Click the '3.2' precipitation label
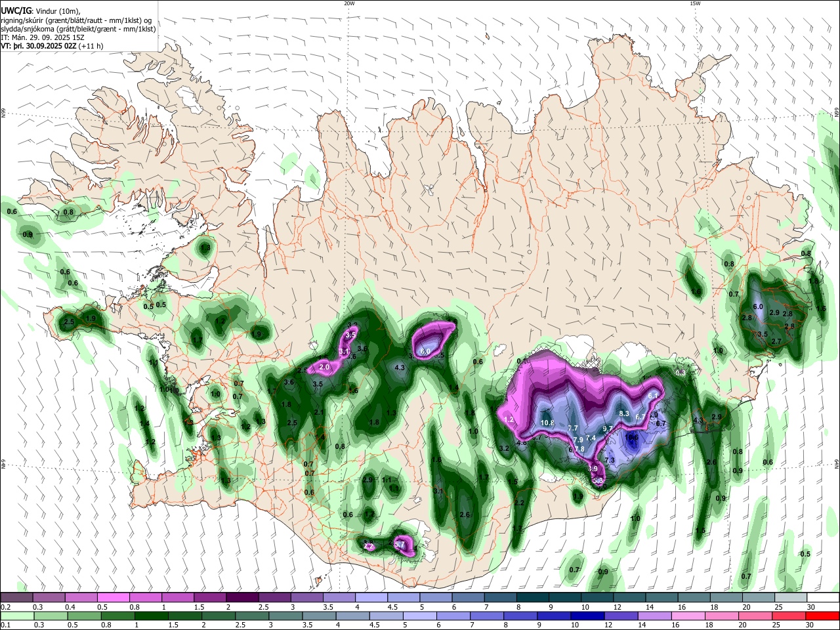 point(505,449)
